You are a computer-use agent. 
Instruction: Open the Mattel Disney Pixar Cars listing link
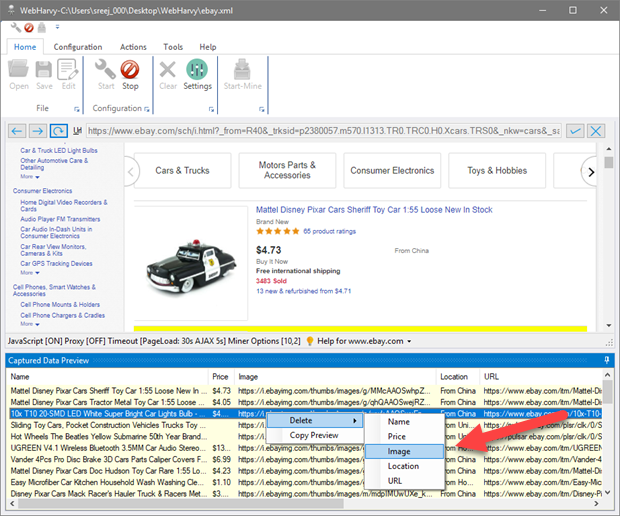[x=374, y=209]
